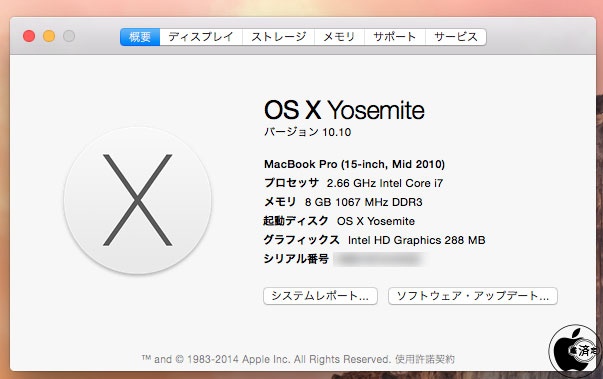The height and width of the screenshot is (379, 603).
Task: Open the 使用許諾契約 license link
Action: (425, 359)
